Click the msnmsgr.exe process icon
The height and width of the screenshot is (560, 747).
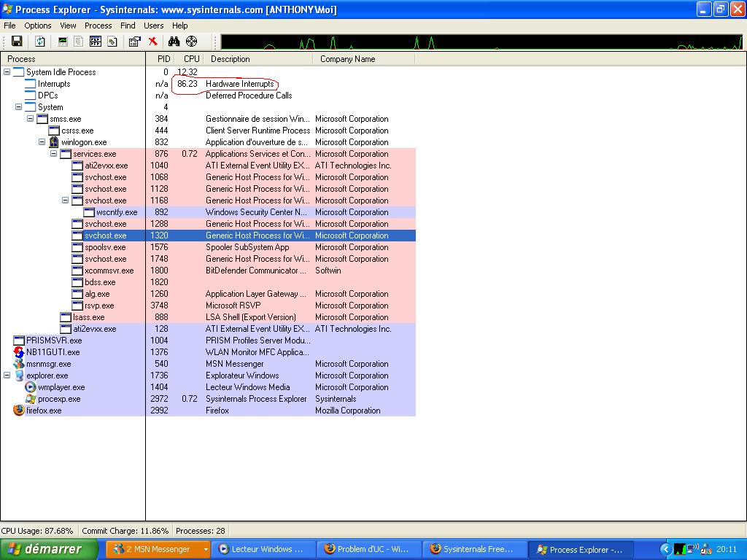[x=18, y=364]
